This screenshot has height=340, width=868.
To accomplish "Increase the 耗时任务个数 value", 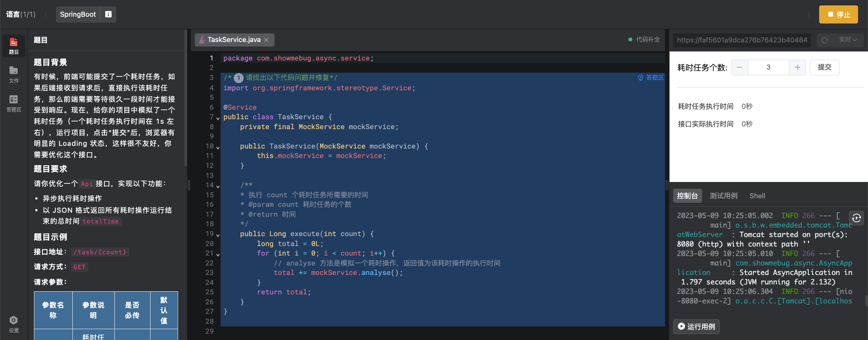I will [797, 67].
